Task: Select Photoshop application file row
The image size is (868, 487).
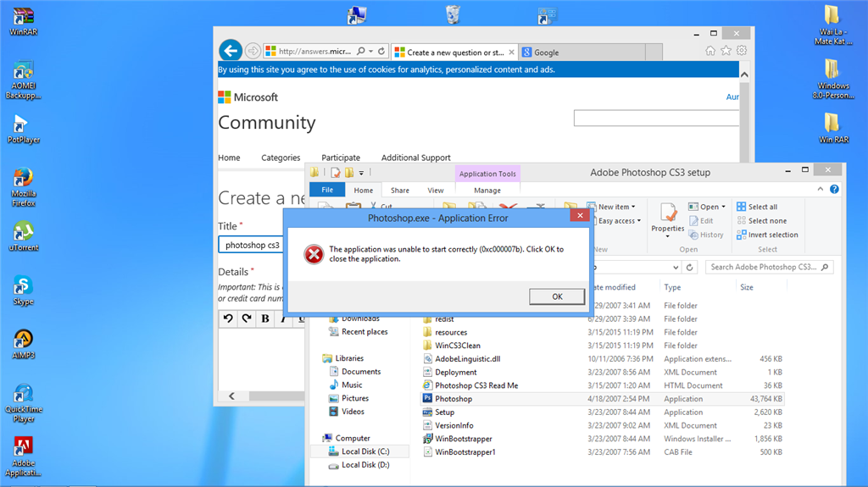Action: (x=603, y=399)
